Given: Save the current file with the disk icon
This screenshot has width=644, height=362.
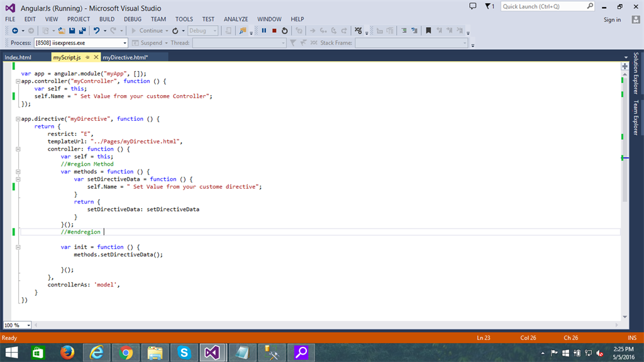Looking at the screenshot, I should coord(72,31).
